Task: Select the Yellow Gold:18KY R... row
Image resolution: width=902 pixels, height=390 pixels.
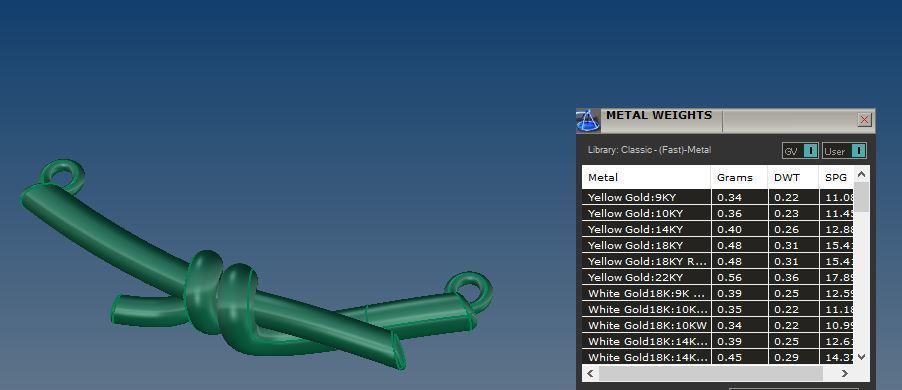Action: pyautogui.click(x=718, y=261)
